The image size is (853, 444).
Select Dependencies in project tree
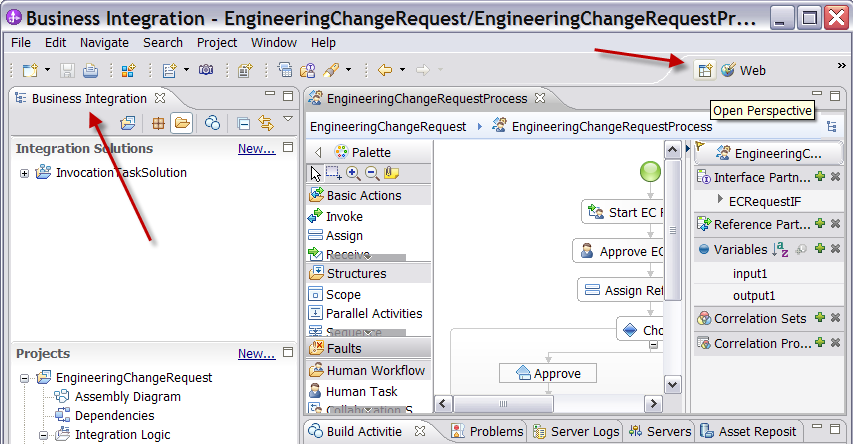click(x=114, y=416)
